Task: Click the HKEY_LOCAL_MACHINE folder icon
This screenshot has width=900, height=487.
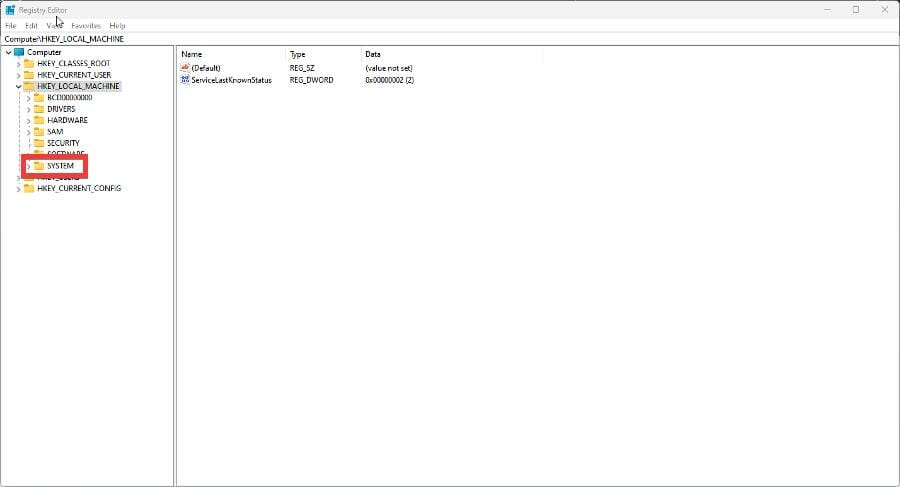Action: tap(29, 86)
